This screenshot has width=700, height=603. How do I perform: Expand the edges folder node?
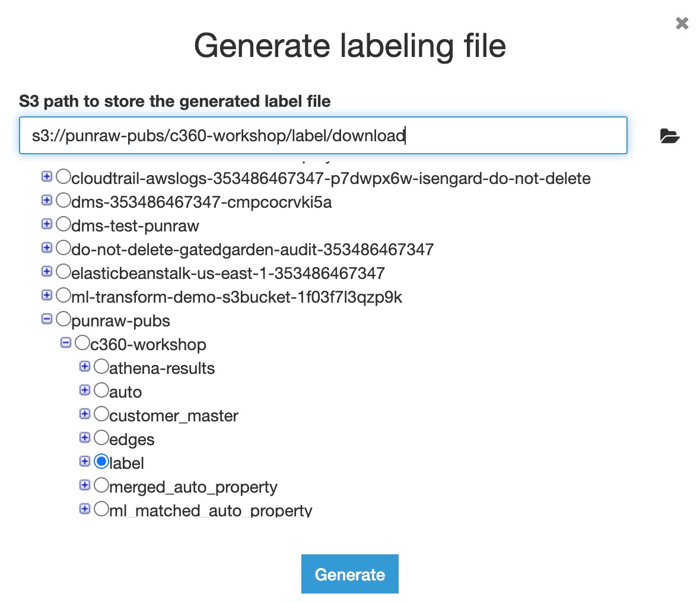click(x=85, y=437)
